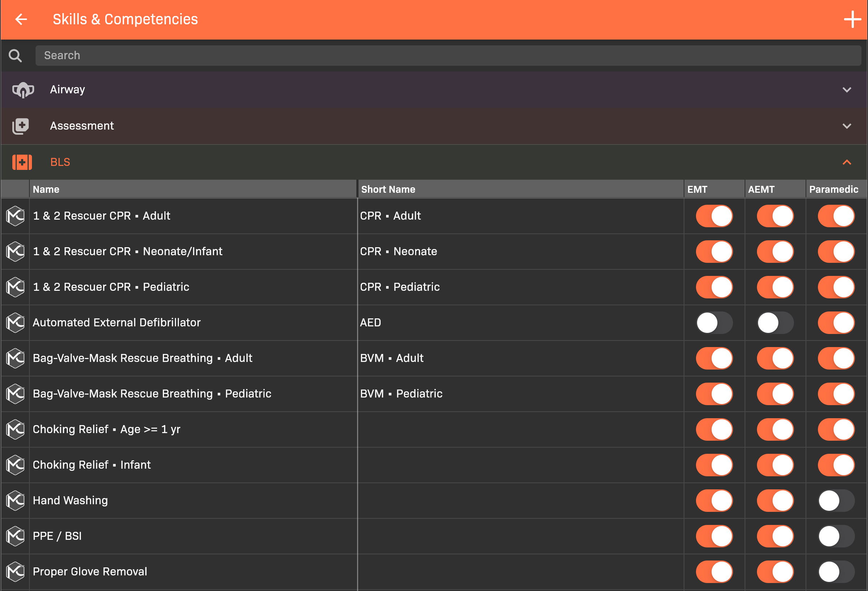Click the Name column header

pyautogui.click(x=46, y=189)
